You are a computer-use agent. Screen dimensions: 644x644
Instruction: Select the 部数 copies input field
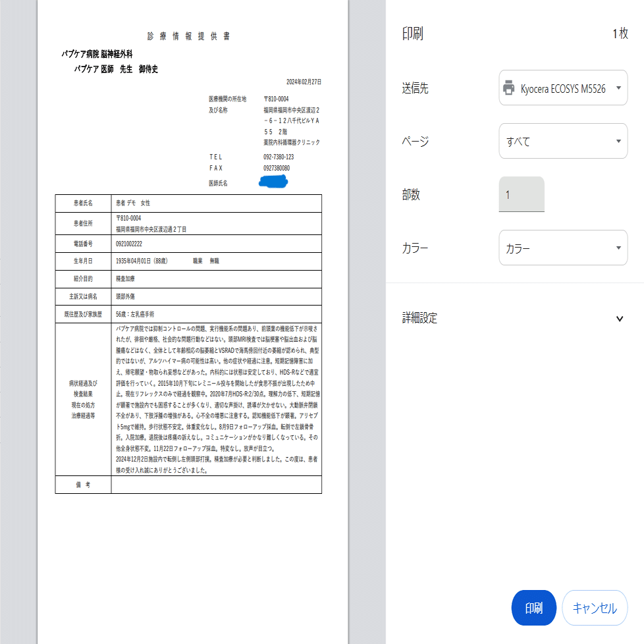pos(522,194)
